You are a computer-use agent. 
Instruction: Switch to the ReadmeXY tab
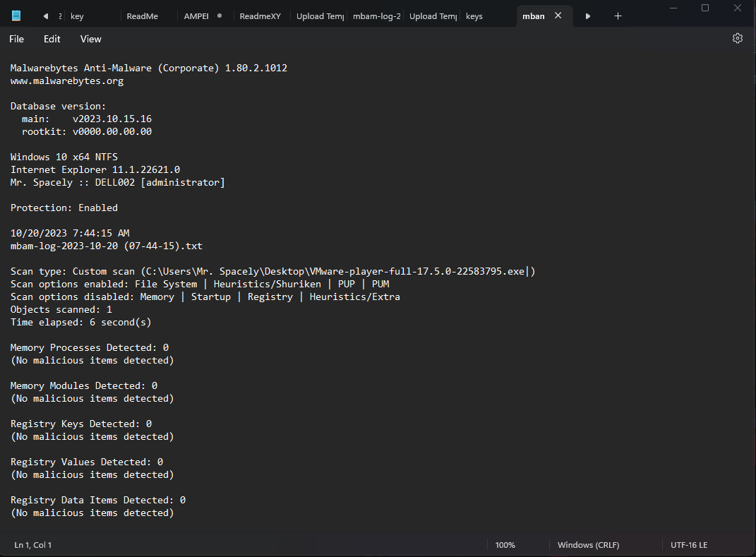tap(262, 16)
